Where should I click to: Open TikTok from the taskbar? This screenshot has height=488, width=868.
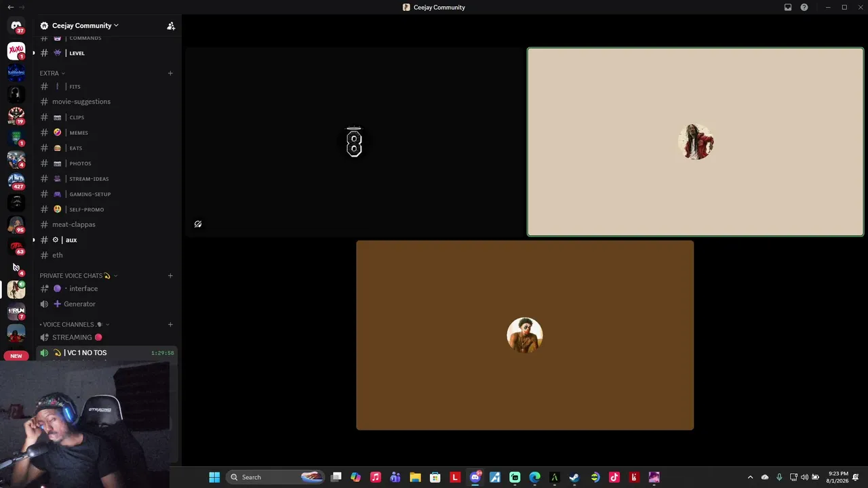[614, 477]
